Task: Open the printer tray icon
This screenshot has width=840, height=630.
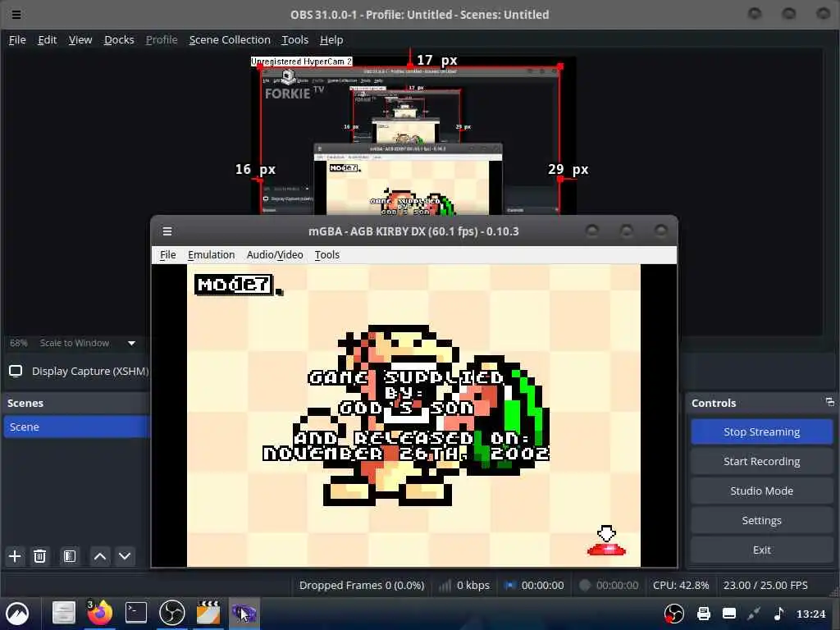Action: tap(703, 614)
